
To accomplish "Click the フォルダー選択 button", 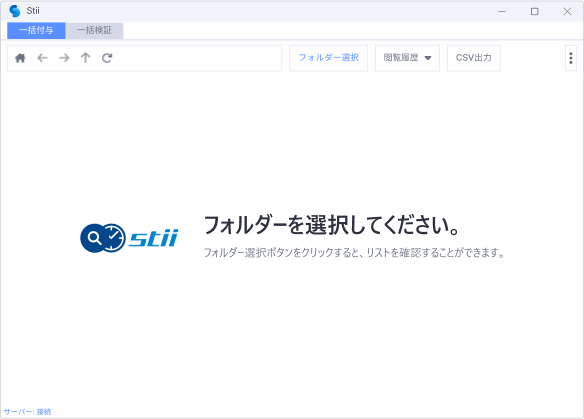I will coord(328,58).
